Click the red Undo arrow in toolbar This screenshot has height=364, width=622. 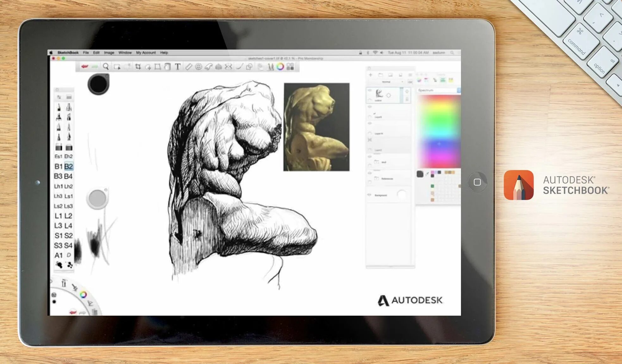pyautogui.click(x=84, y=66)
